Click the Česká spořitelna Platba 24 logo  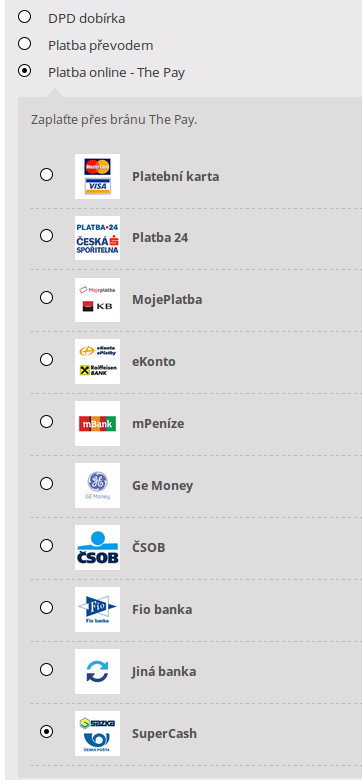pos(97,238)
